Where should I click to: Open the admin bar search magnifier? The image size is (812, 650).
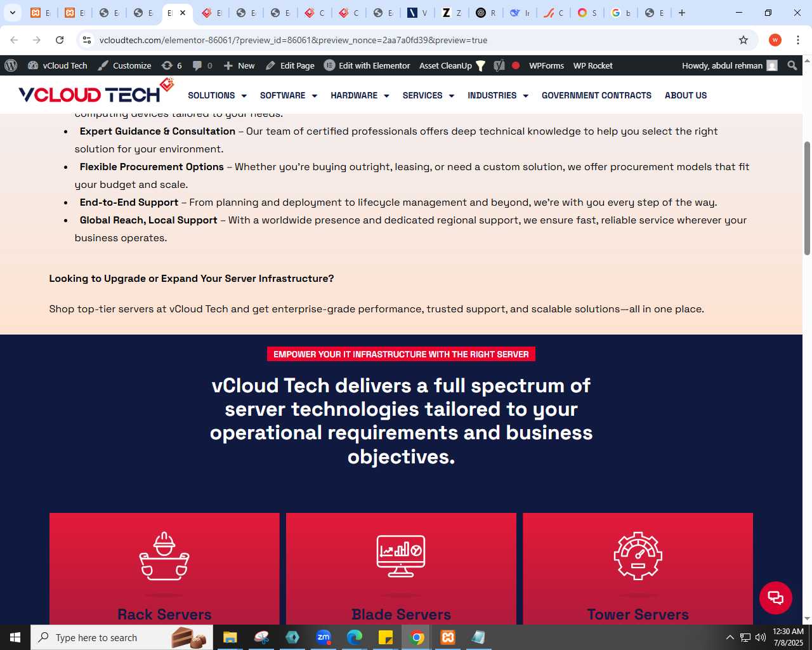pyautogui.click(x=792, y=65)
